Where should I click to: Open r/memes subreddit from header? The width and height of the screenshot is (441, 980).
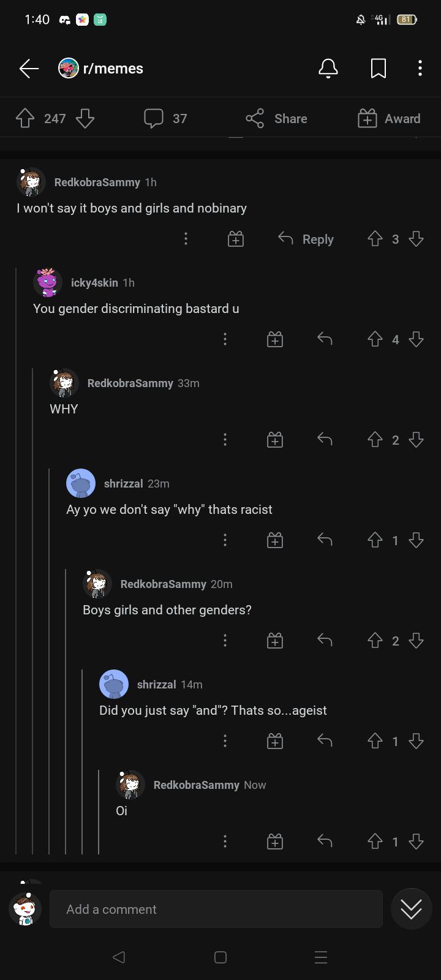click(101, 69)
